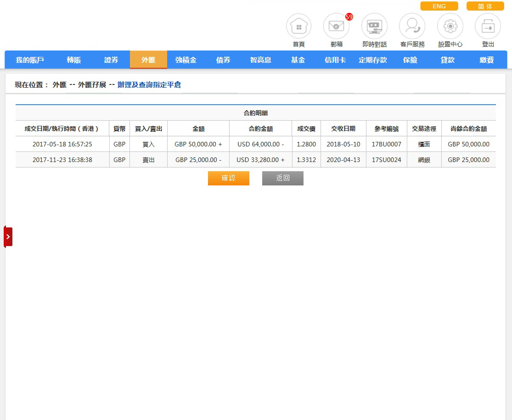Expand the red side panel arrow
The width and height of the screenshot is (512, 420).
(8, 236)
